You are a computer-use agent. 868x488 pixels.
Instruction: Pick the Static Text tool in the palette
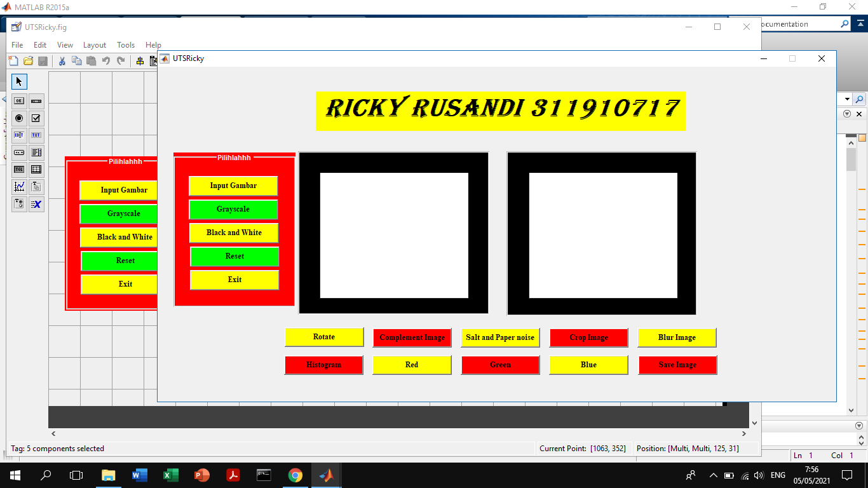(x=36, y=135)
